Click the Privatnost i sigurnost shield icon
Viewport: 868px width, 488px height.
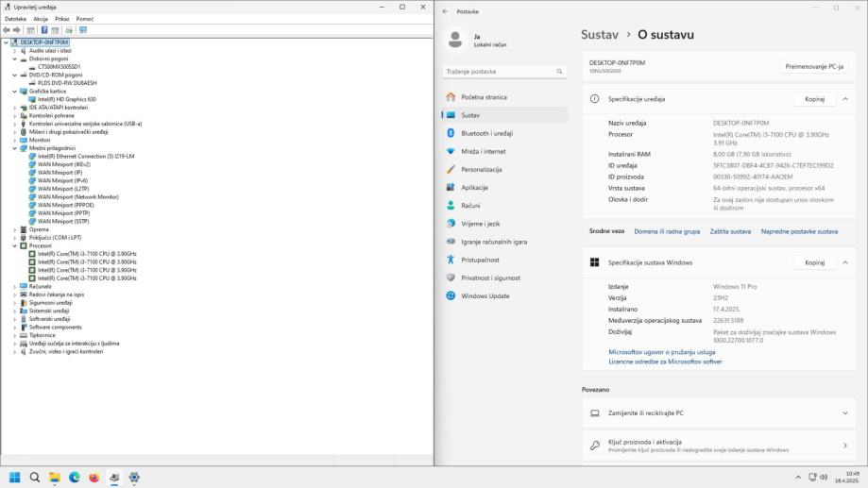[x=451, y=278]
